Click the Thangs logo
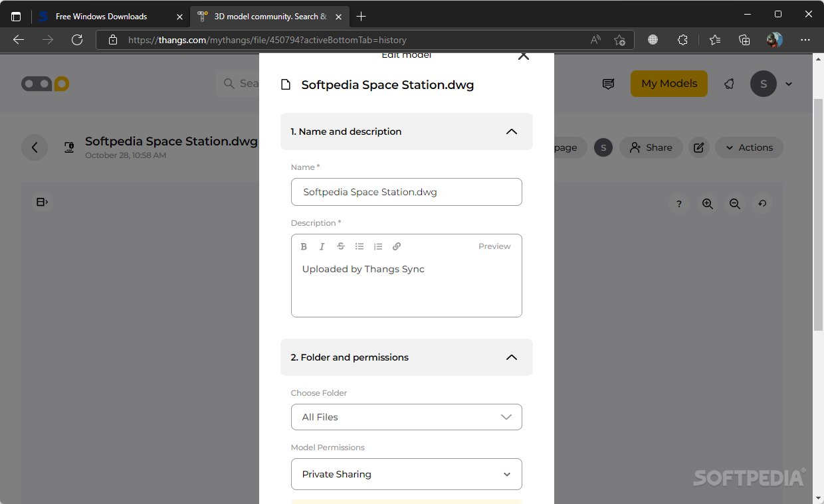 [45, 84]
